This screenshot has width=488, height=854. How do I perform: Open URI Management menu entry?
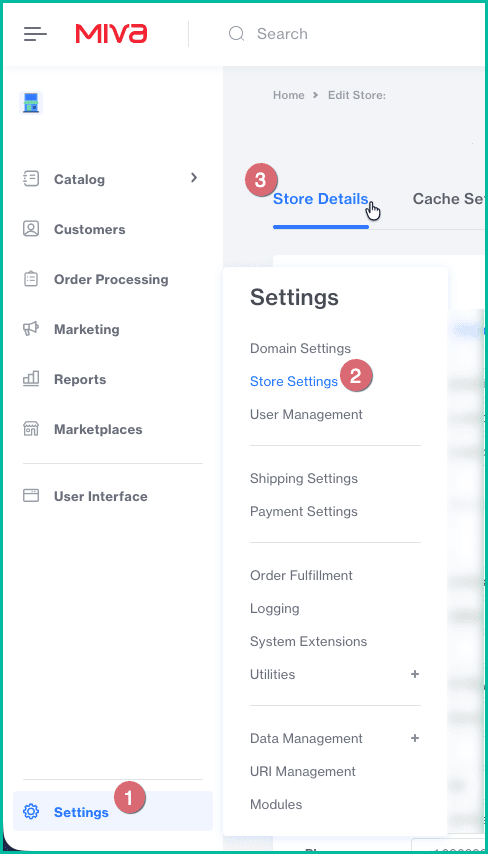pos(303,772)
